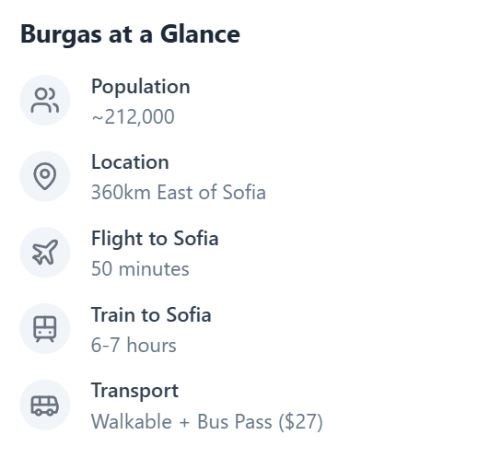Click the airplane icon for Flight to Sofia
Image resolution: width=489 pixels, height=454 pixels.
coord(45,252)
